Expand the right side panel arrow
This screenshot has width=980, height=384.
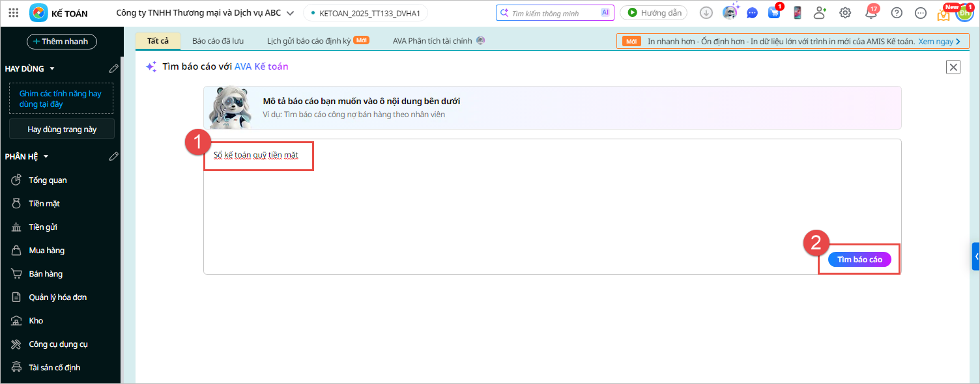(976, 256)
